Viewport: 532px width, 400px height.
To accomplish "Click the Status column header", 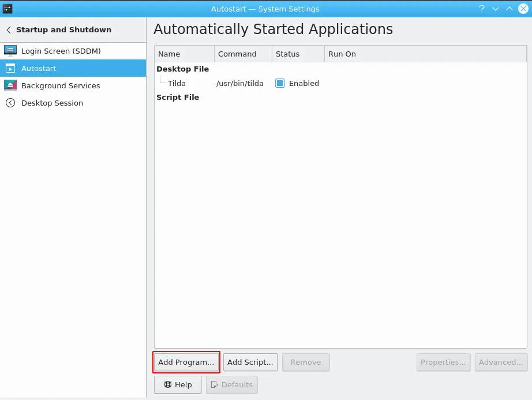I will tap(297, 54).
